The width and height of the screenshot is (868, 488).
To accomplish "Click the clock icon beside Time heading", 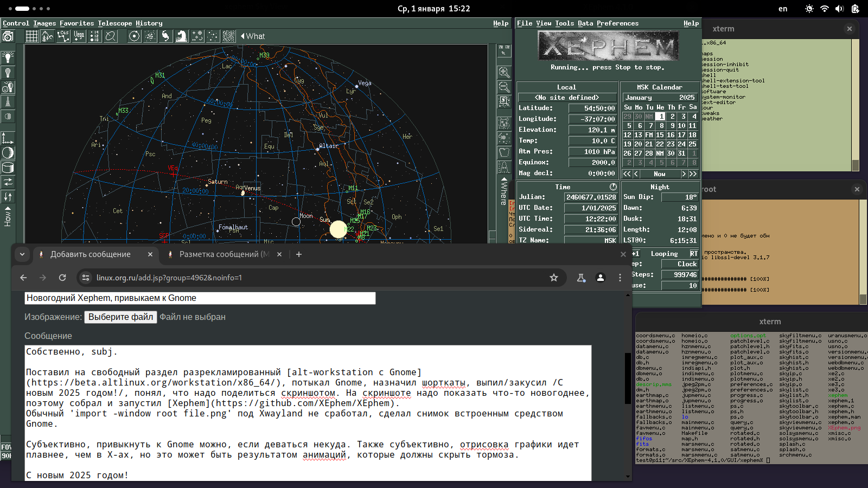I will (613, 187).
